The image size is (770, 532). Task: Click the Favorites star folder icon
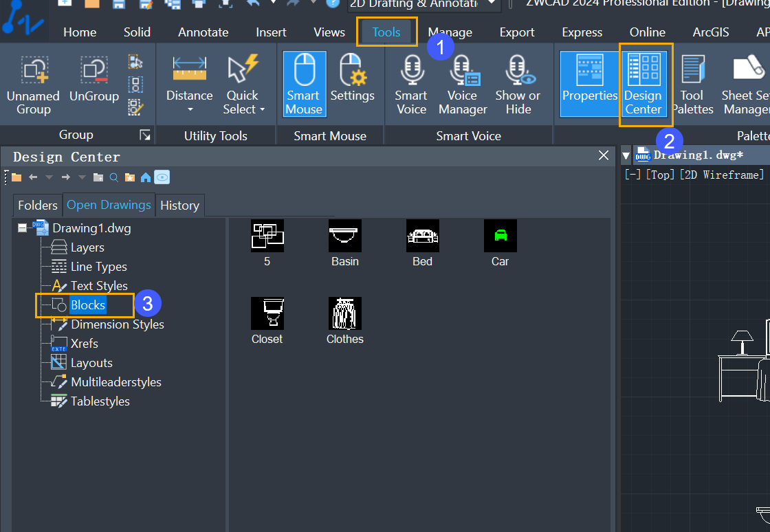130,177
